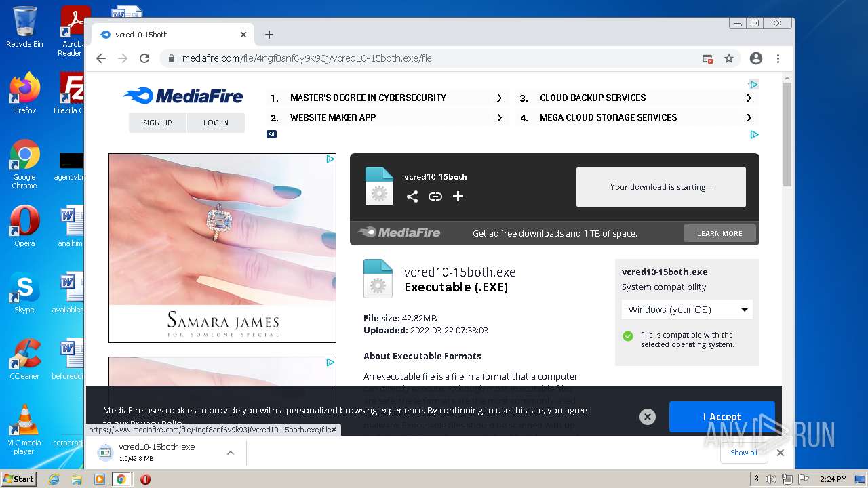Open the VLC media player desktop shortcut
The height and width of the screenshot is (488, 868).
[24, 430]
